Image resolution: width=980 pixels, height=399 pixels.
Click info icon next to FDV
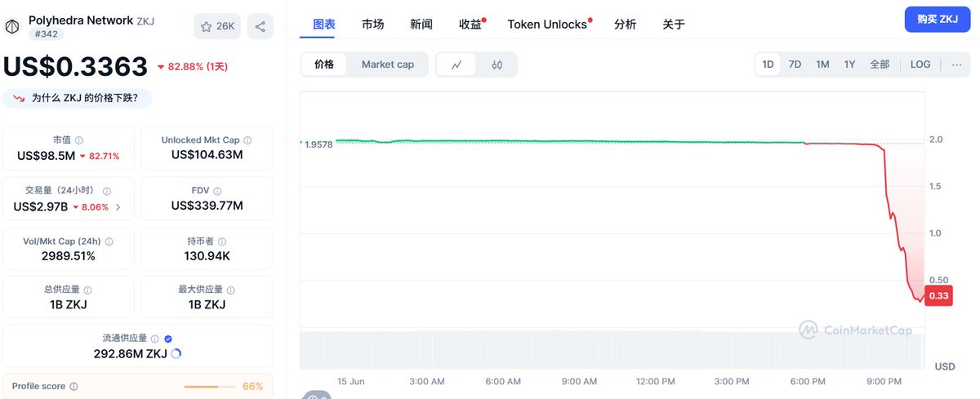point(217,191)
